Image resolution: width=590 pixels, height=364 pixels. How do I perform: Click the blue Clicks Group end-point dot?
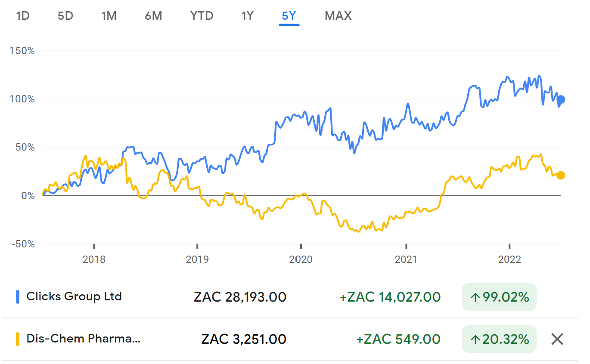tap(561, 100)
